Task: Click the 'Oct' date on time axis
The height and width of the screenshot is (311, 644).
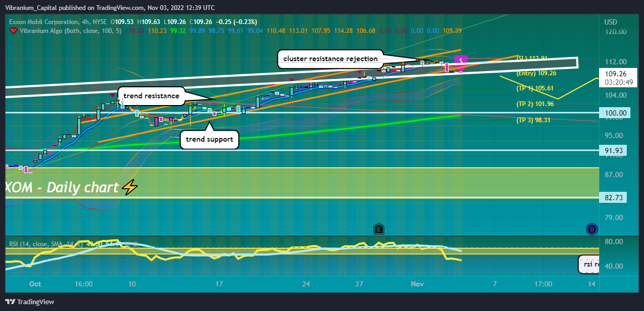Action: point(35,284)
